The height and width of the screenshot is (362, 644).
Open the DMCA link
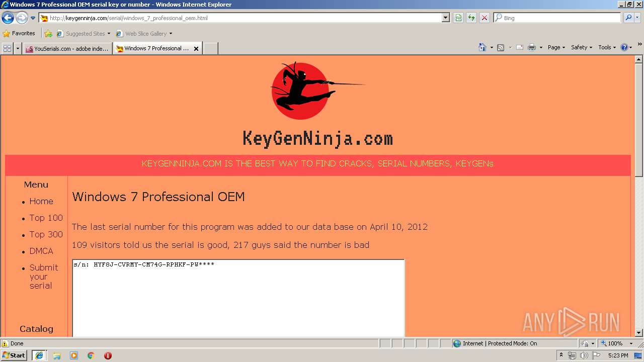[41, 251]
